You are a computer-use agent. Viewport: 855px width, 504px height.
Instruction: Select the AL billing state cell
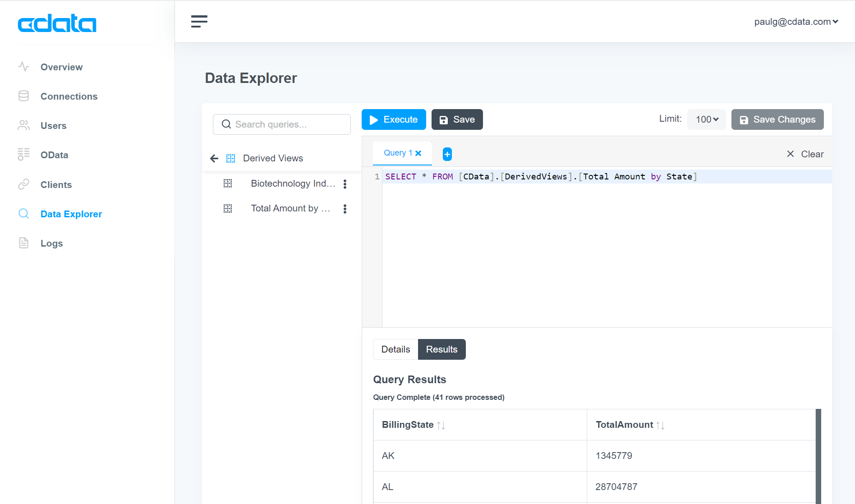coord(480,487)
